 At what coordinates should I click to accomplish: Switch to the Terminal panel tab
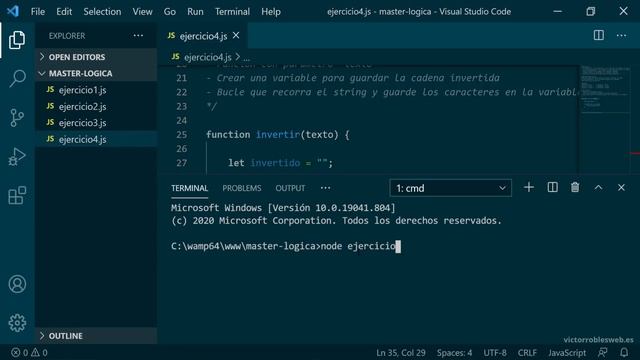[189, 188]
